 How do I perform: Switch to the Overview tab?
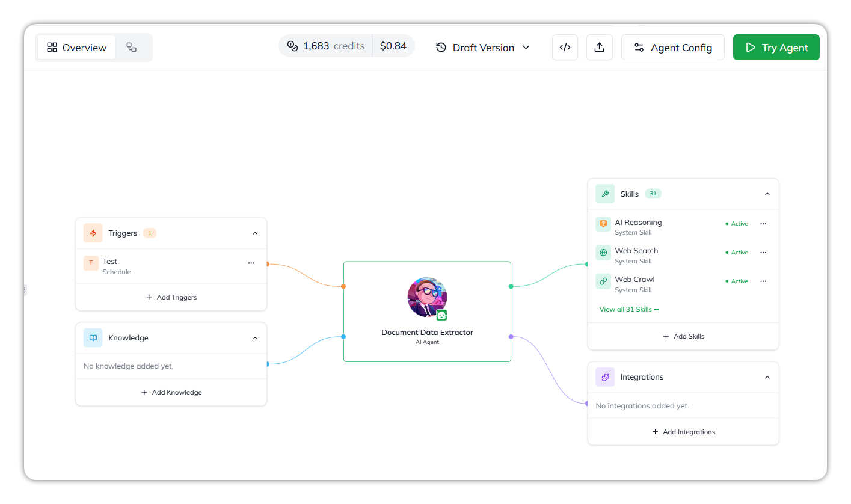76,48
